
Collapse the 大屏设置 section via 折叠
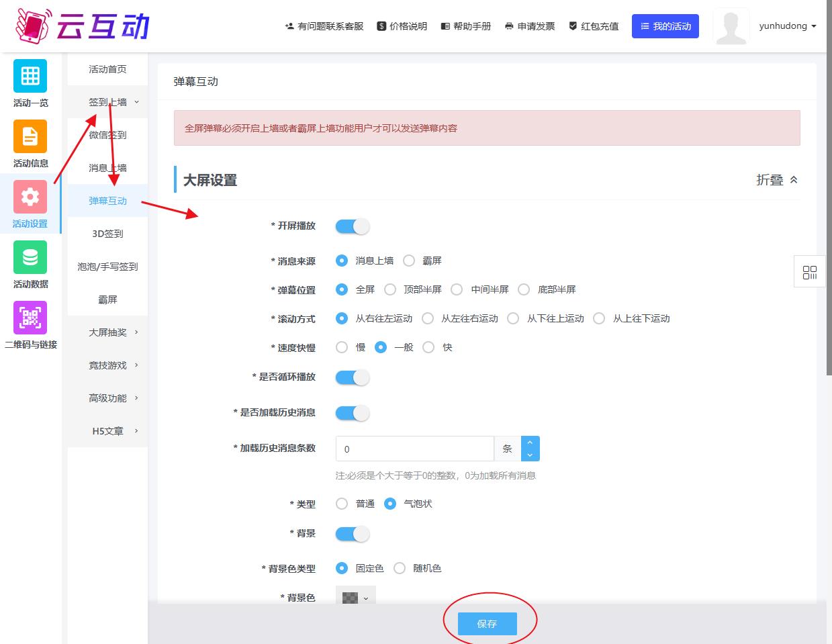pos(777,180)
